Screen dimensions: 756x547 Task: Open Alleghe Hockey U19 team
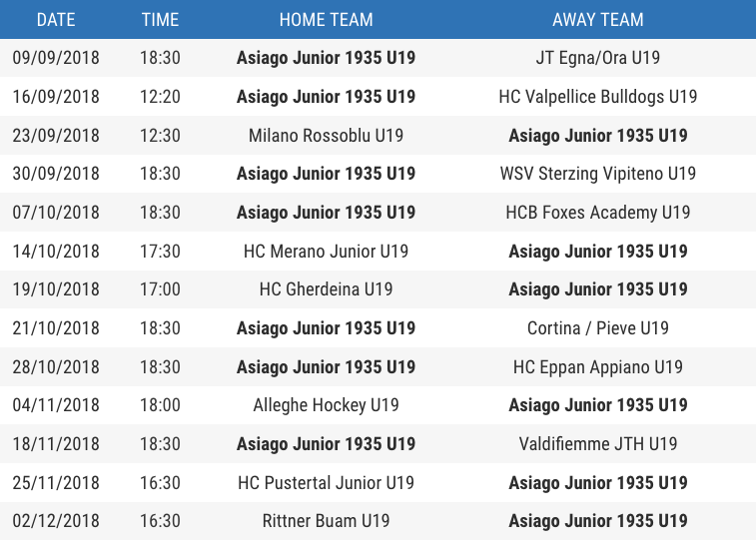[x=326, y=405]
